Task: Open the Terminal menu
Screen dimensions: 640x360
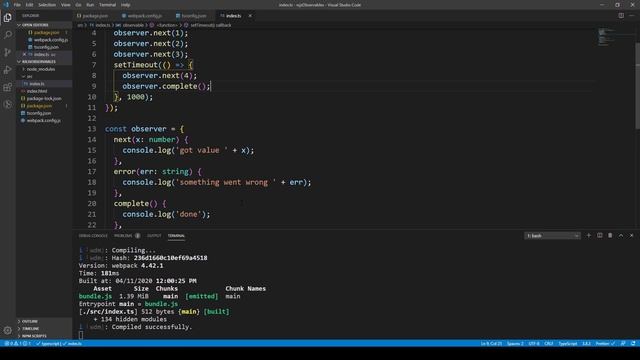Action: click(107, 5)
